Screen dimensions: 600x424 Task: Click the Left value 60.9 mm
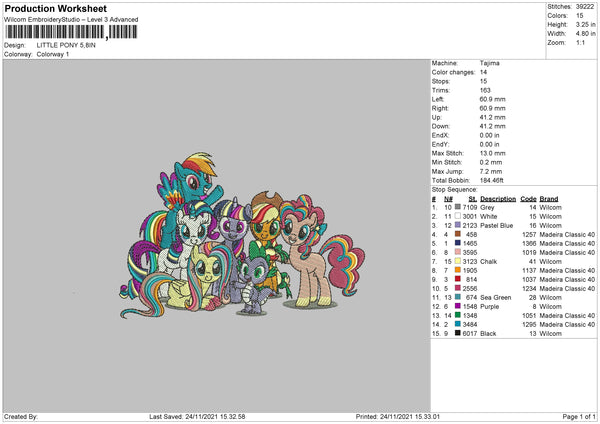(x=492, y=99)
